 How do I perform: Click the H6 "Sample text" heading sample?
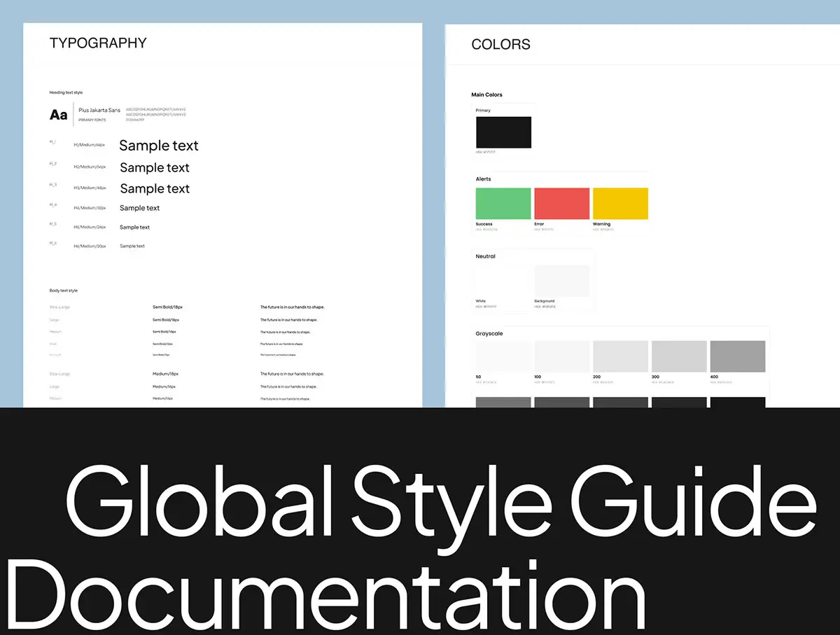132,246
